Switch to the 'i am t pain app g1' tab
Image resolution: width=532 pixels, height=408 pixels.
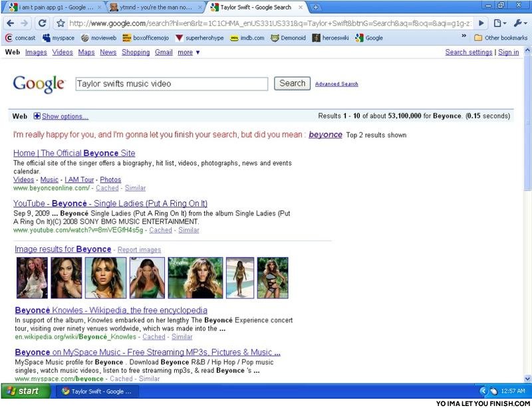[53, 7]
